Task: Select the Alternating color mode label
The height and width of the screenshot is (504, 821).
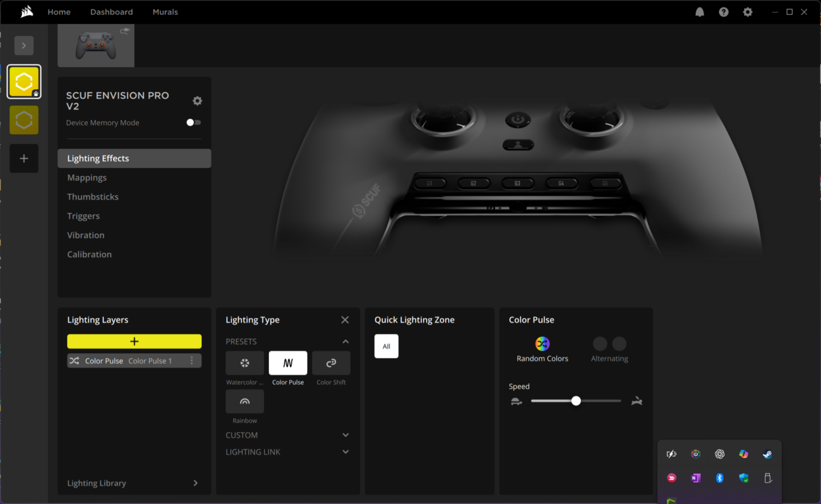Action: pos(609,359)
